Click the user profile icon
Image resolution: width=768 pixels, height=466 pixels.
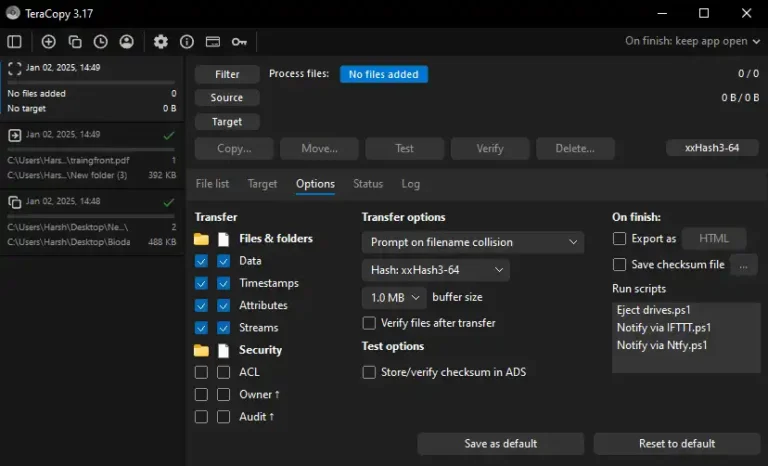coord(127,42)
